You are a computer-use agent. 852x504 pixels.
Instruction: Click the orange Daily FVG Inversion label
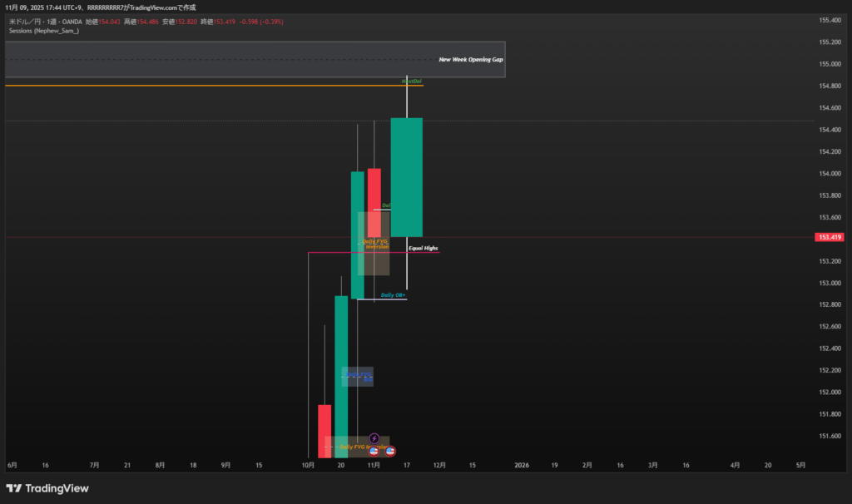pyautogui.click(x=375, y=244)
